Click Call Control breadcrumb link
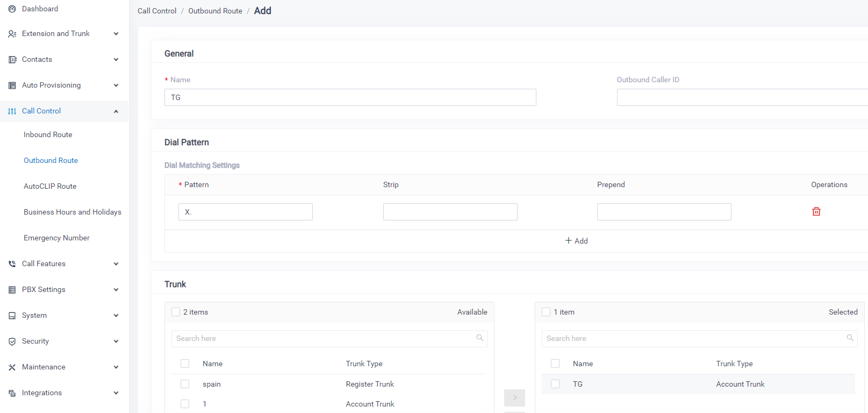The height and width of the screenshot is (413, 868). point(157,11)
